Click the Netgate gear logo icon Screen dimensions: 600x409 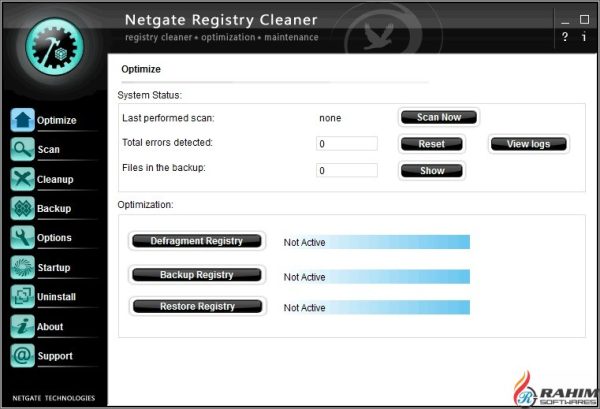(x=54, y=46)
